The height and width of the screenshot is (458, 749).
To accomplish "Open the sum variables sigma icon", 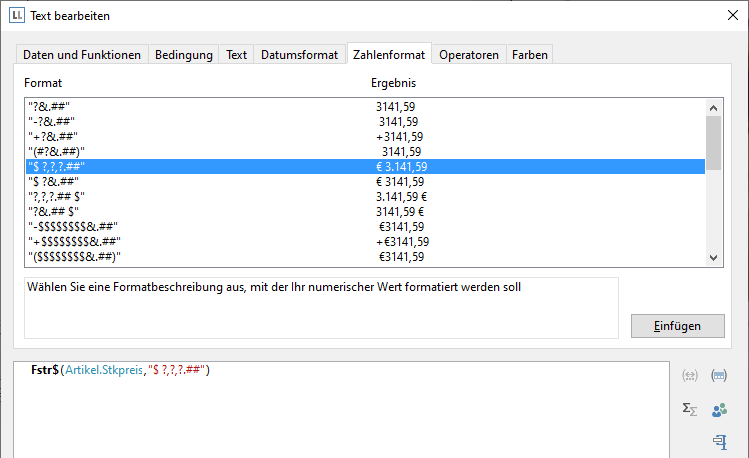I will pyautogui.click(x=689, y=408).
